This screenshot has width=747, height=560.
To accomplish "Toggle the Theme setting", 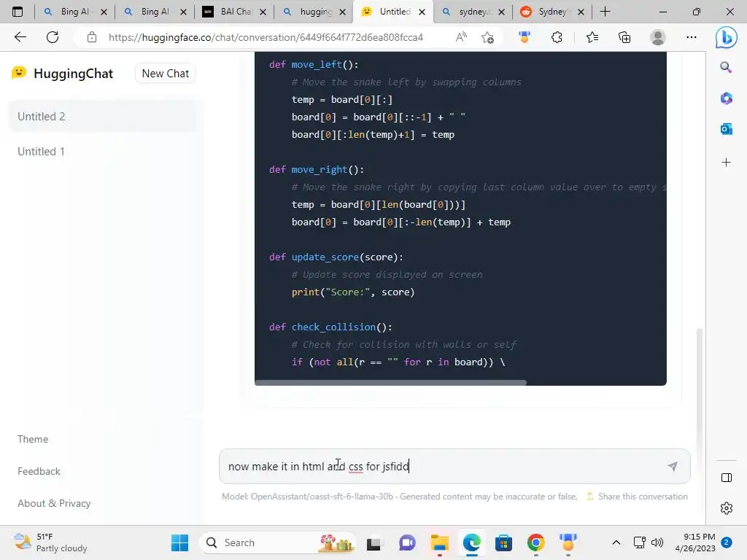I will click(x=33, y=439).
